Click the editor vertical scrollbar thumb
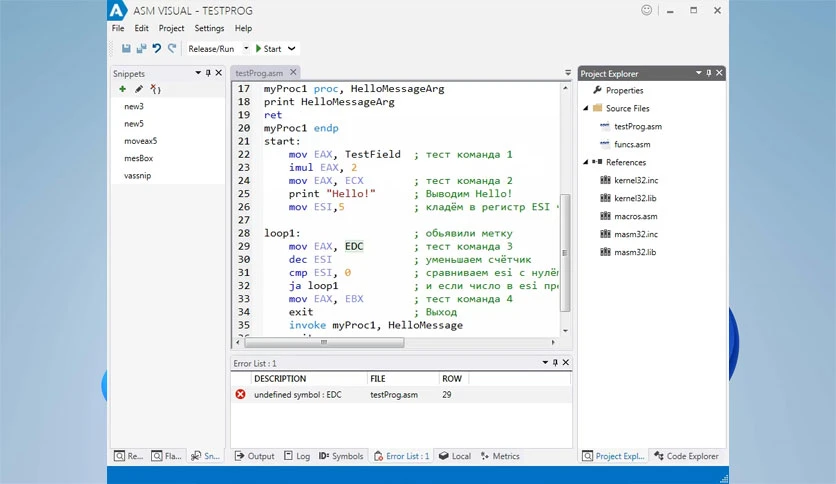Image resolution: width=836 pixels, height=484 pixels. point(565,253)
